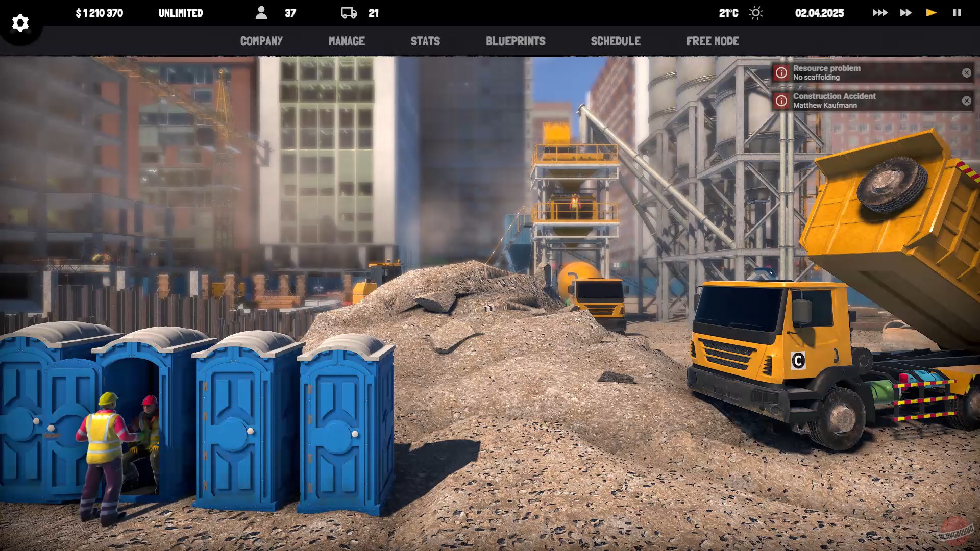Screen dimensions: 980x551
Task: Resume play with the orange play control
Action: [x=930, y=12]
